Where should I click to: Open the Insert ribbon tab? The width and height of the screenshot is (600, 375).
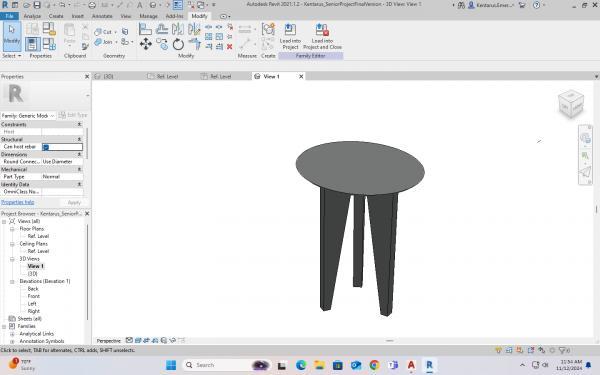point(78,16)
